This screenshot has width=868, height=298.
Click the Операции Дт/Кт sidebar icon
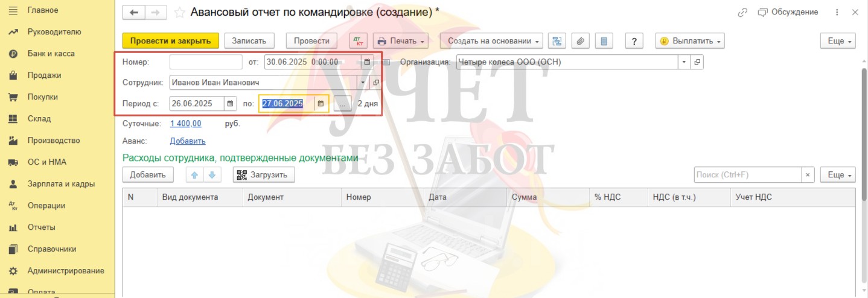pos(13,206)
